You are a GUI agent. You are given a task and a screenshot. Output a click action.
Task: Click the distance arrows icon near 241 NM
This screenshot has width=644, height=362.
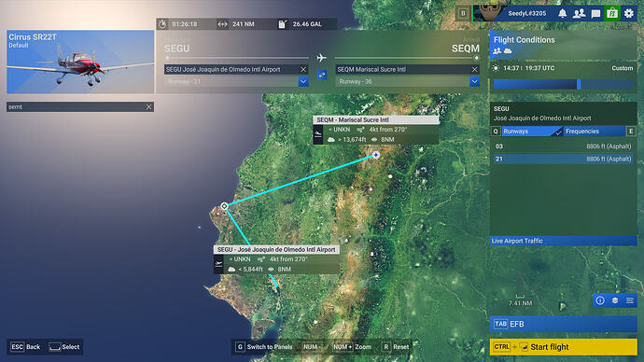[x=222, y=24]
